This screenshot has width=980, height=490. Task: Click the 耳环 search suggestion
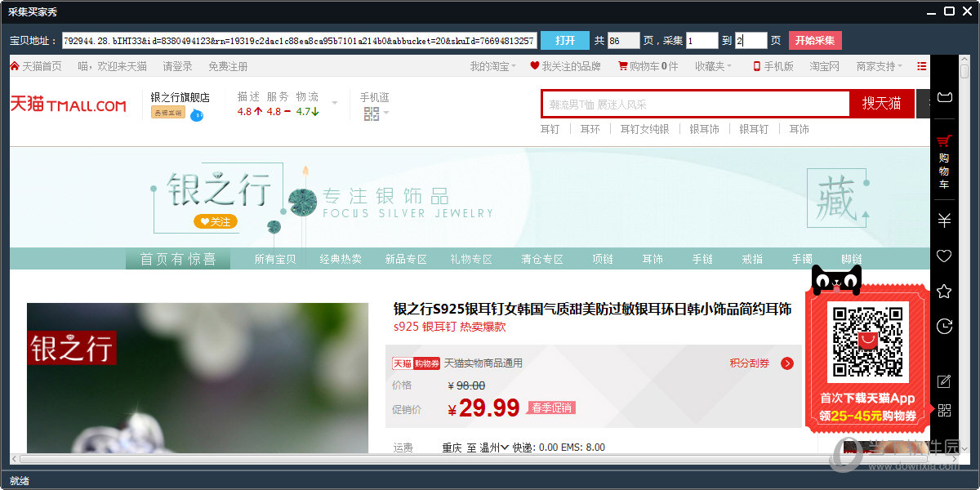(x=590, y=129)
